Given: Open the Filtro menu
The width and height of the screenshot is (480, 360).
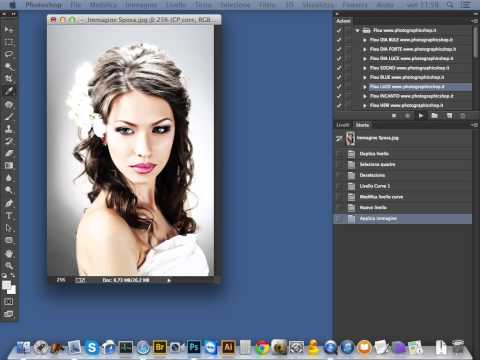Looking at the screenshot, I should [267, 5].
